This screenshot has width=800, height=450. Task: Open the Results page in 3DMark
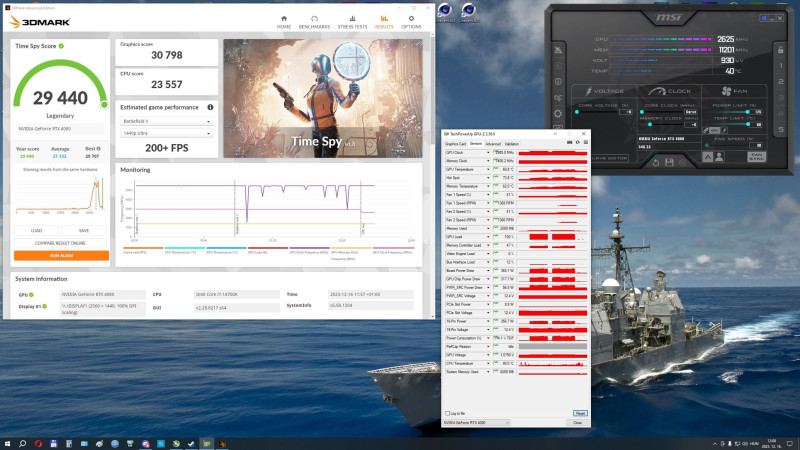pyautogui.click(x=384, y=22)
